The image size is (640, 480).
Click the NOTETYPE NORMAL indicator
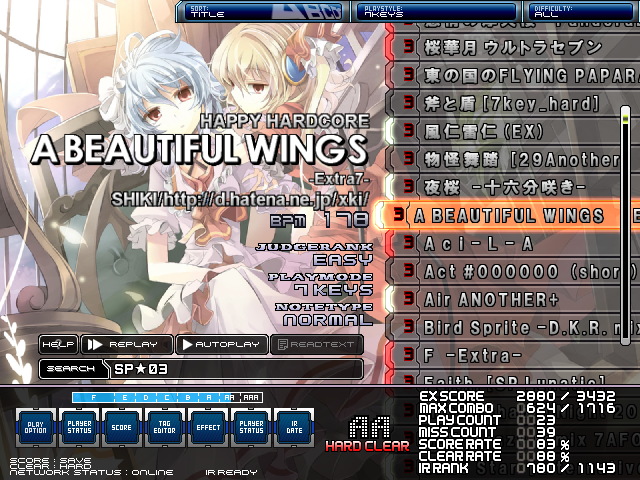pyautogui.click(x=324, y=314)
